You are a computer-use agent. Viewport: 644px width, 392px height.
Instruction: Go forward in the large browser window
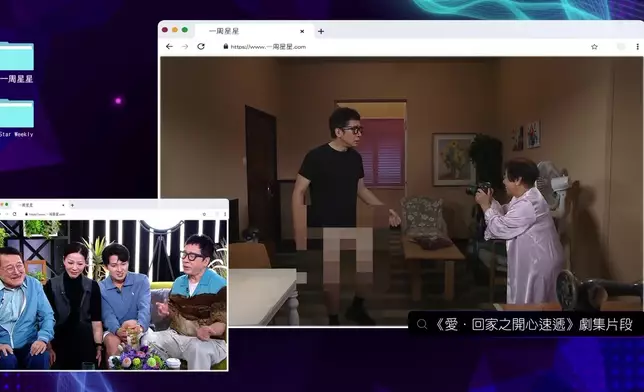pos(185,46)
